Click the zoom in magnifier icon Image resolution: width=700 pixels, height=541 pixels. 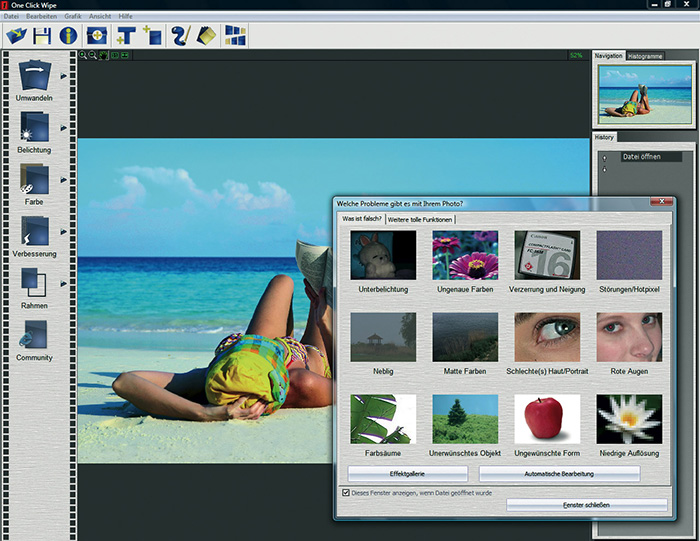[83, 55]
